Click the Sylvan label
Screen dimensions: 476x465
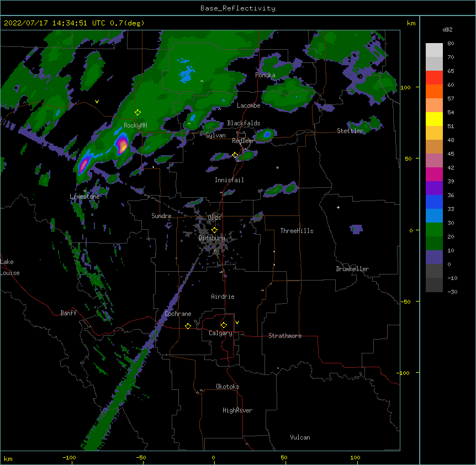coord(215,135)
